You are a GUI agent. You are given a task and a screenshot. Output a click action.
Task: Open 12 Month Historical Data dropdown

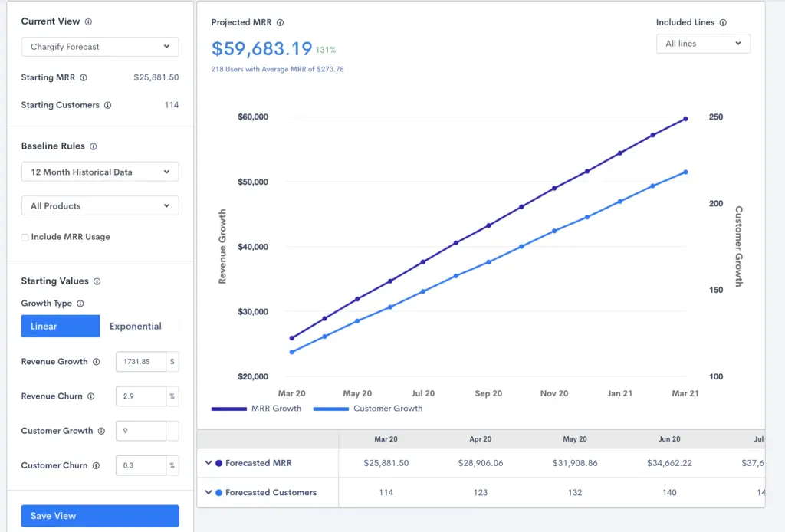pos(100,172)
